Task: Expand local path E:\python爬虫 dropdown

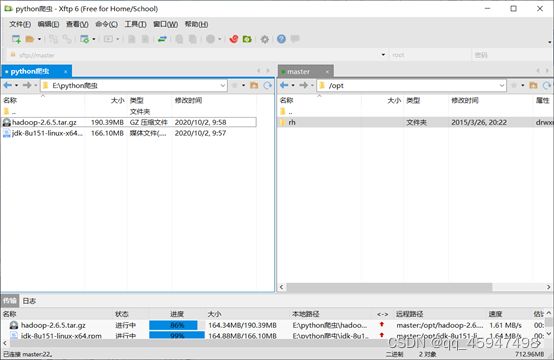Action: point(223,85)
